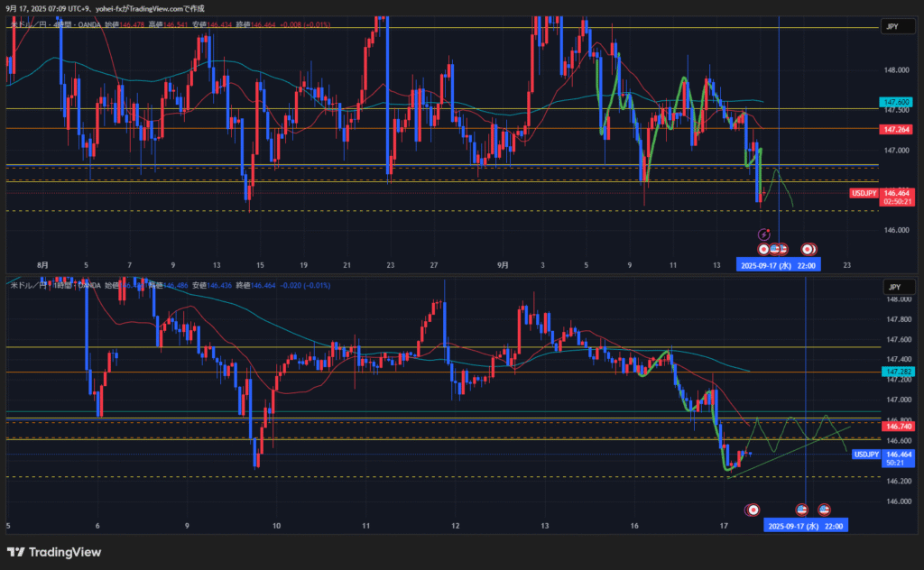Open the Japan flag economic event on the 1-hour chart
Screen dimensions: 924x570
[x=753, y=510]
